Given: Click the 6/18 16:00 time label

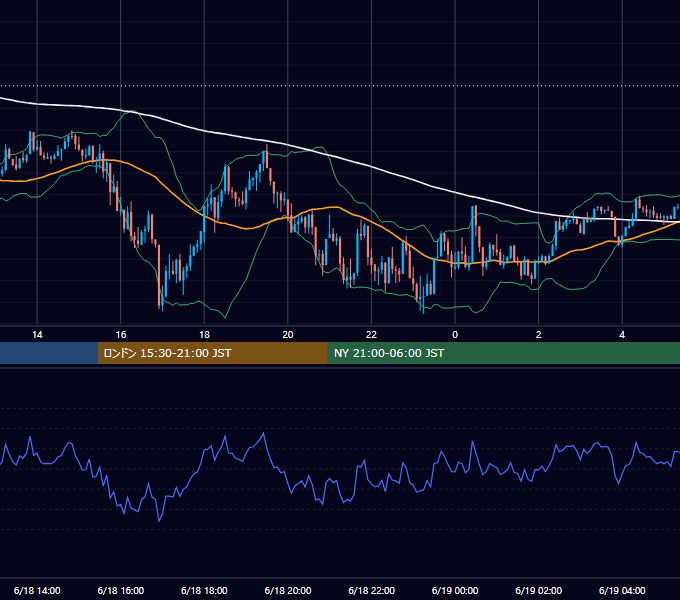Looking at the screenshot, I should pos(121,590).
